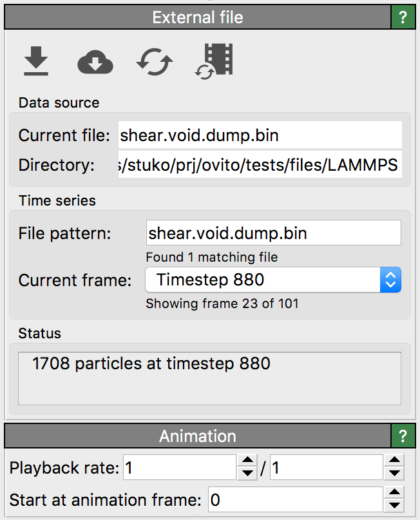Click the Start at animation frame field

click(x=295, y=499)
